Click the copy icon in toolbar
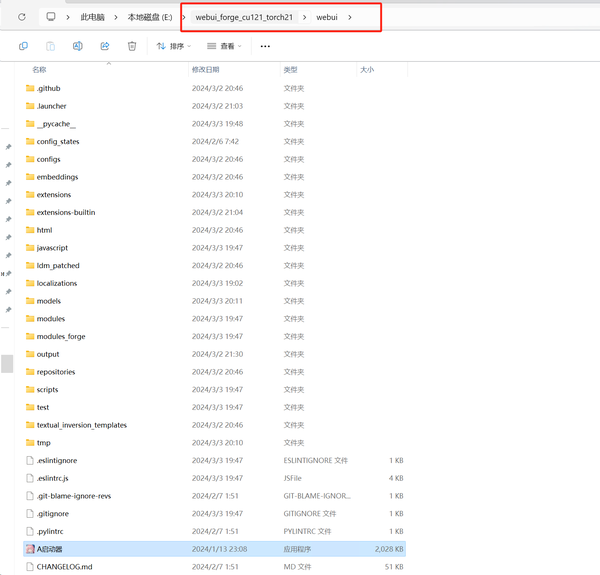 tap(23, 46)
